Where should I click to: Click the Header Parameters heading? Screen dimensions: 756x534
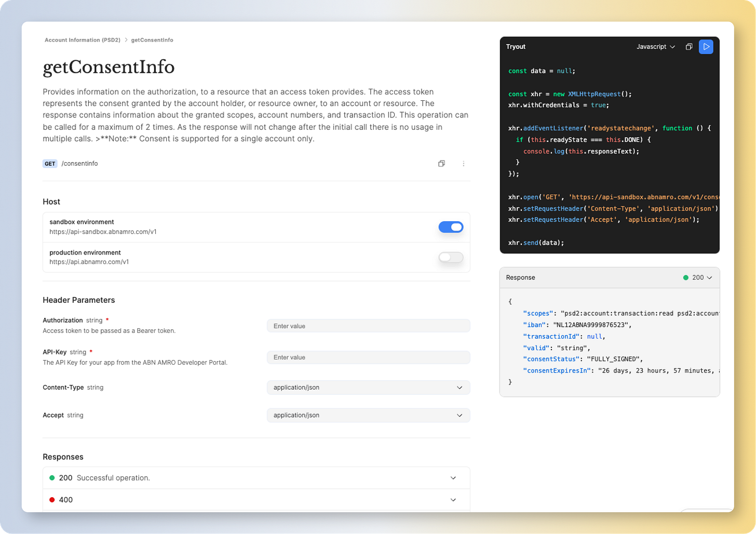coord(79,300)
